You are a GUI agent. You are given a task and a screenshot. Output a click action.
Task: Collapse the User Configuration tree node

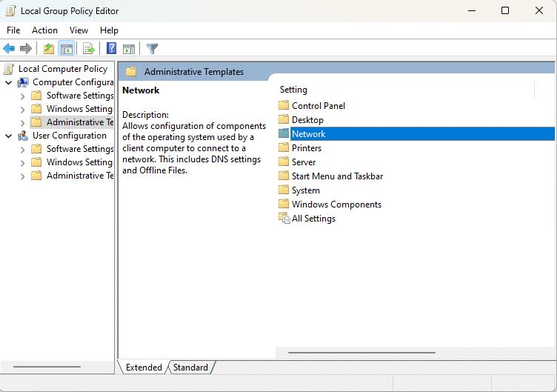click(x=9, y=136)
